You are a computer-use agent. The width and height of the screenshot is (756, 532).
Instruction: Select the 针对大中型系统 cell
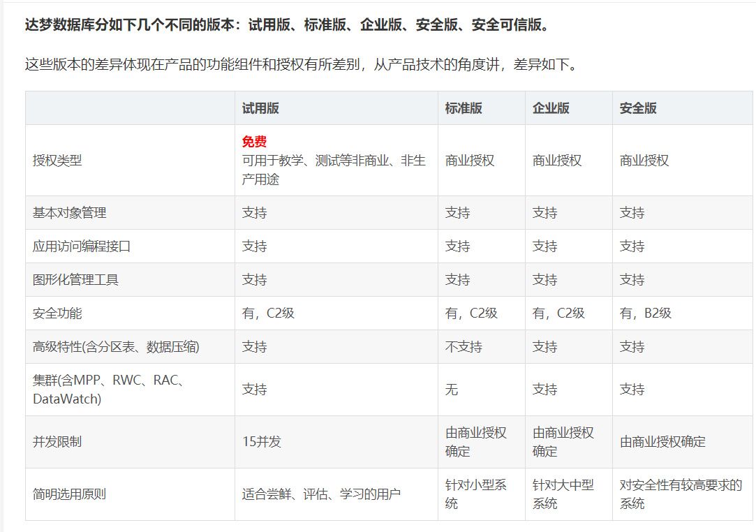[563, 494]
